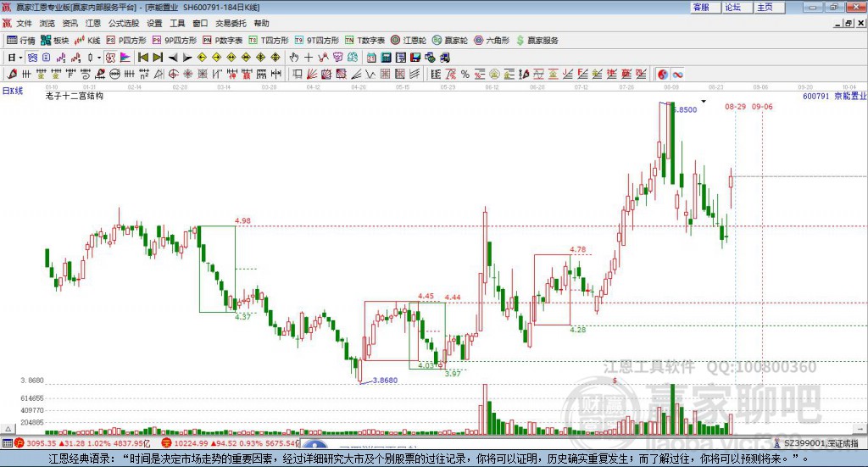Click the 08-29 date marker label

pos(735,107)
